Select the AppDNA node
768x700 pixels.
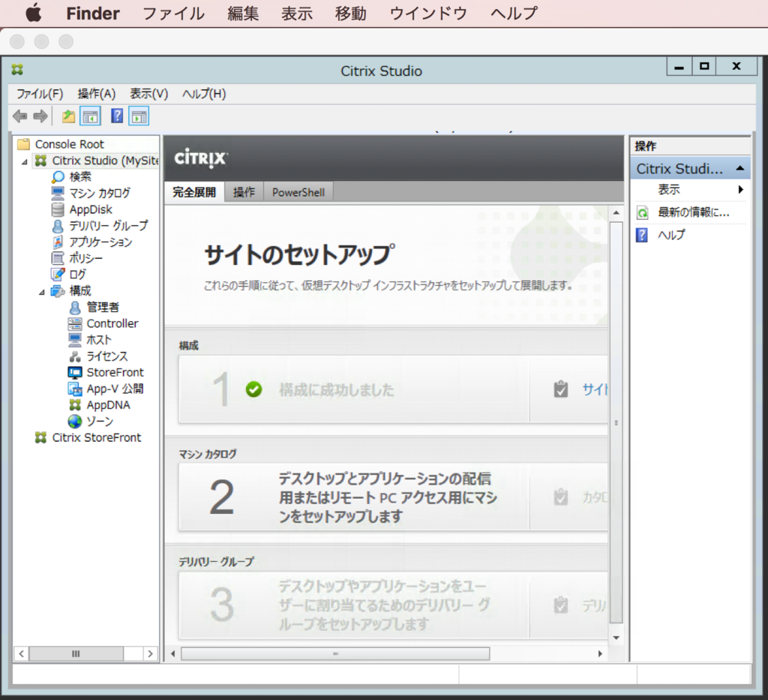click(108, 405)
